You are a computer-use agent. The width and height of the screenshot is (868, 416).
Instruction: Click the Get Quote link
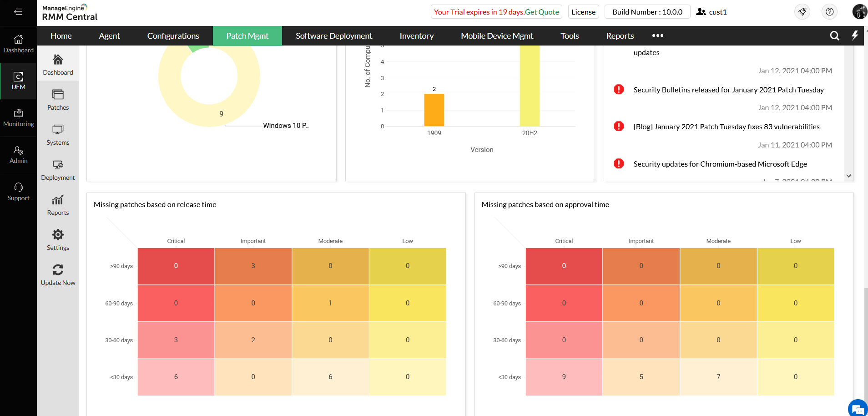click(542, 12)
